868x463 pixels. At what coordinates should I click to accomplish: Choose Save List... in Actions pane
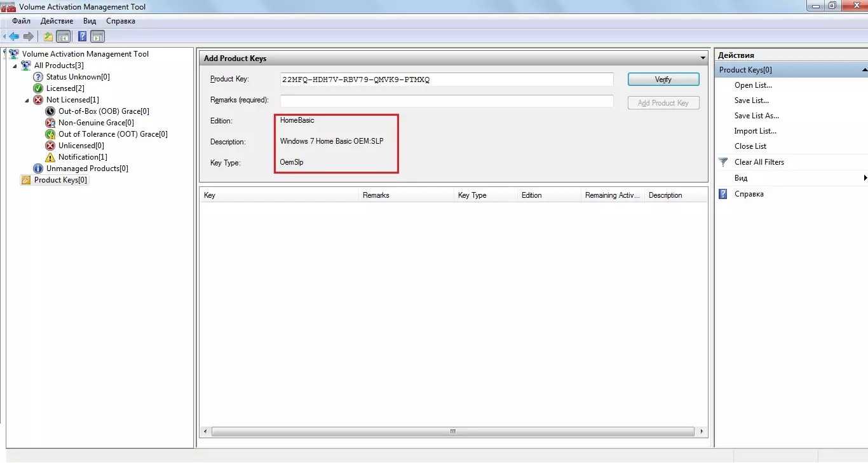[752, 100]
